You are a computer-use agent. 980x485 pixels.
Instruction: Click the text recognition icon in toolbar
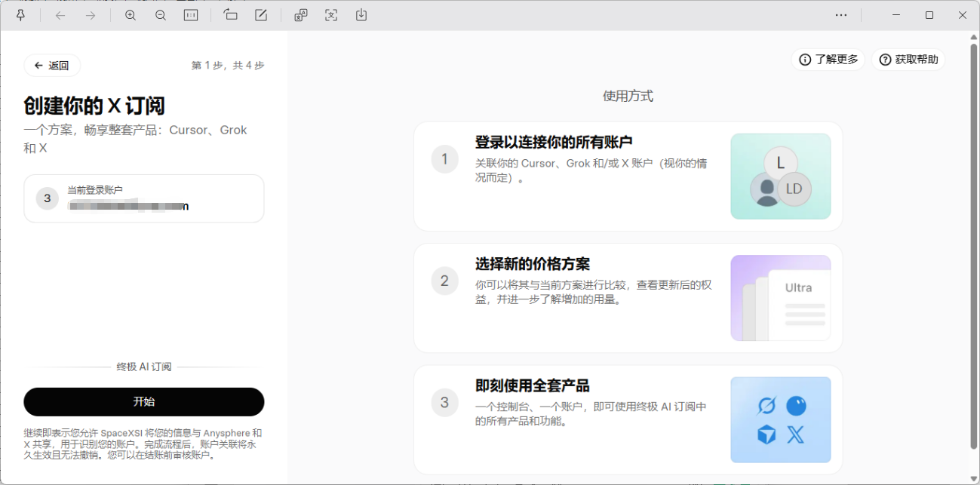click(x=331, y=15)
